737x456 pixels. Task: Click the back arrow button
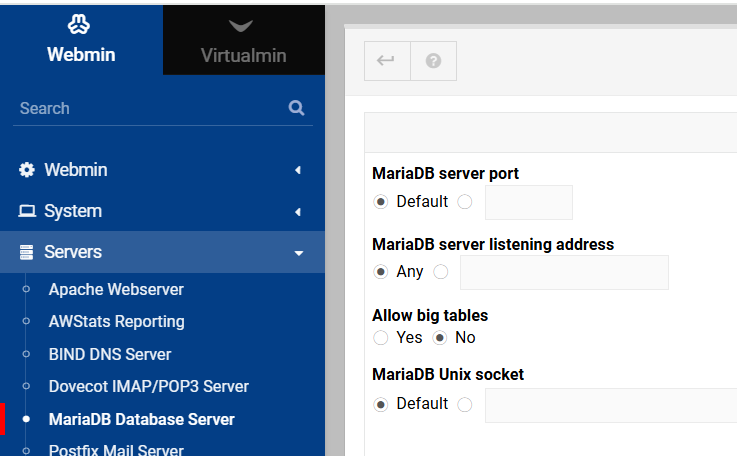pos(386,61)
